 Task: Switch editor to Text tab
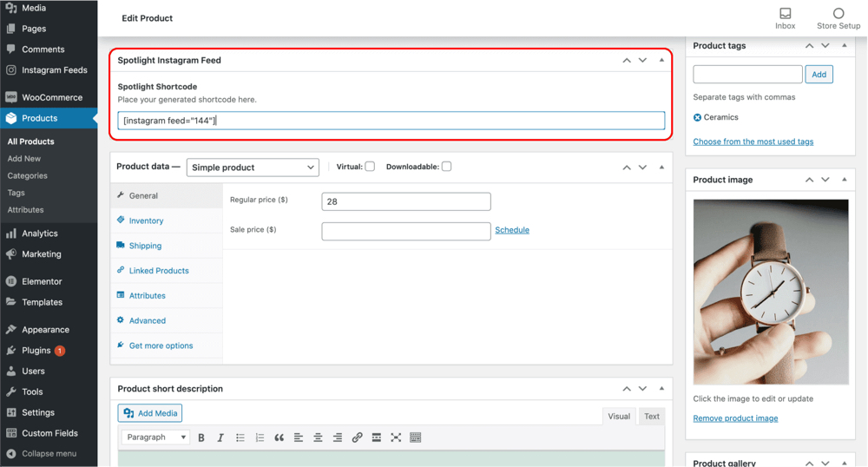pyautogui.click(x=652, y=416)
